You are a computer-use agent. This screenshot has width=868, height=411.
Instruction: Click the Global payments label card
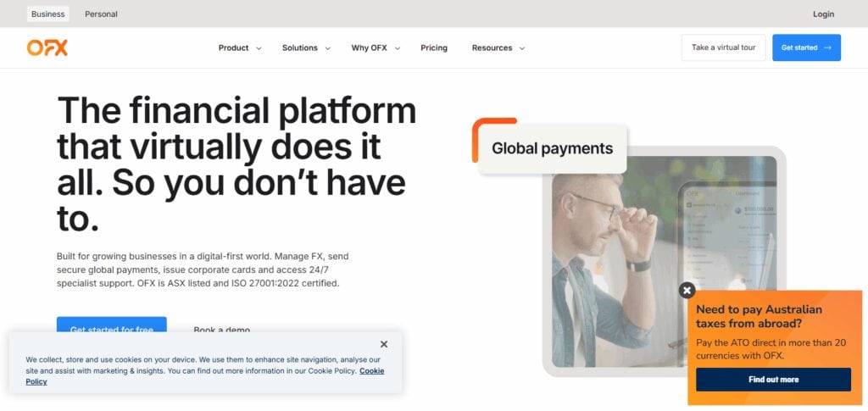click(x=552, y=148)
